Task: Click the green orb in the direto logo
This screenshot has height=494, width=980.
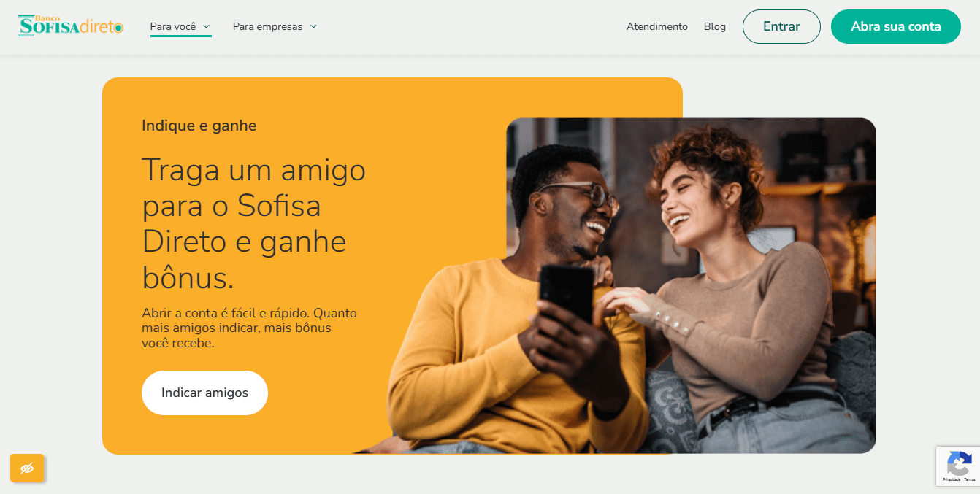Action: point(118,28)
